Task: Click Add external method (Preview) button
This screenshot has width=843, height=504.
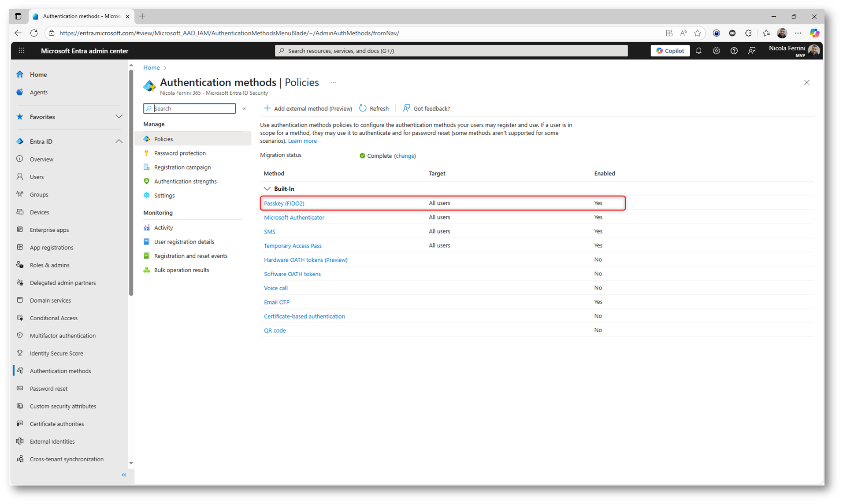Action: click(308, 108)
